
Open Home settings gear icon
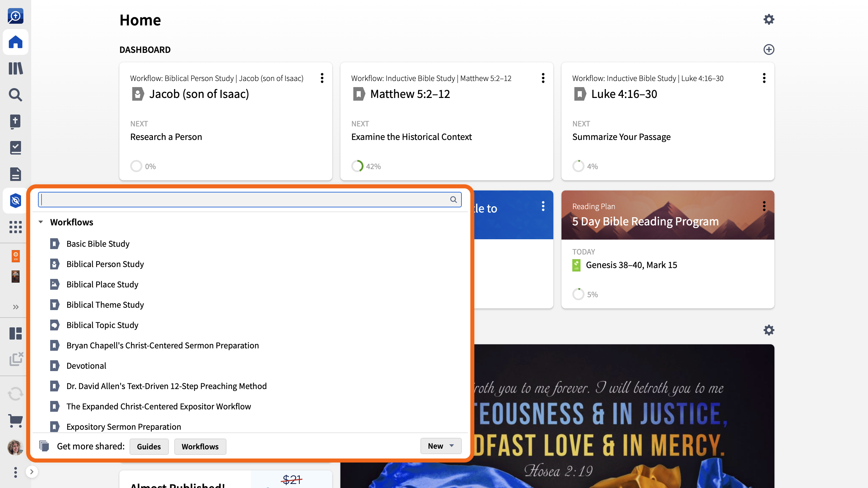[769, 19]
